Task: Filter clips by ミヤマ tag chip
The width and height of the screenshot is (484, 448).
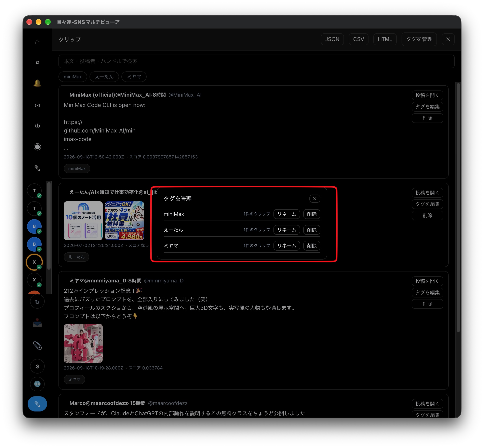Action: pyautogui.click(x=134, y=77)
